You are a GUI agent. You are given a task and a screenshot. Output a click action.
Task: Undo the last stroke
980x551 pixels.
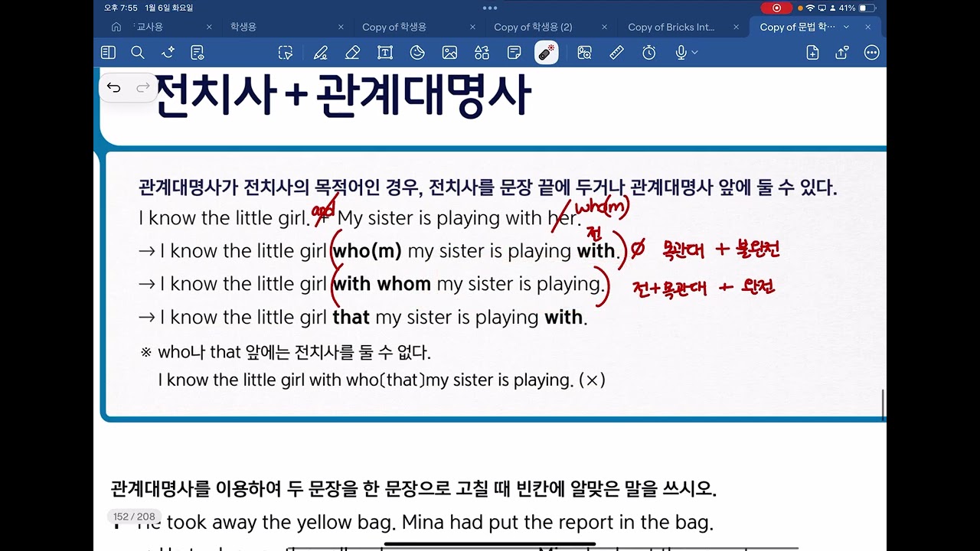click(x=114, y=87)
